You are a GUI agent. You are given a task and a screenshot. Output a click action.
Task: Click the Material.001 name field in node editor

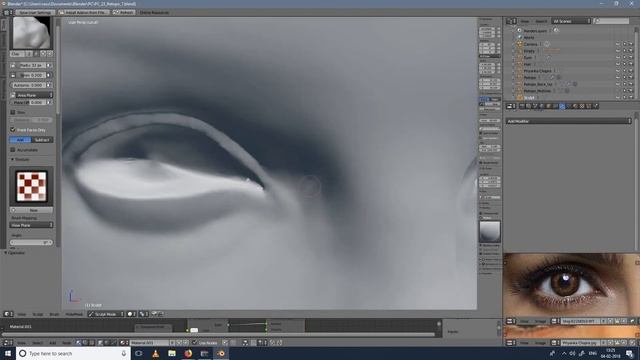[x=149, y=343]
